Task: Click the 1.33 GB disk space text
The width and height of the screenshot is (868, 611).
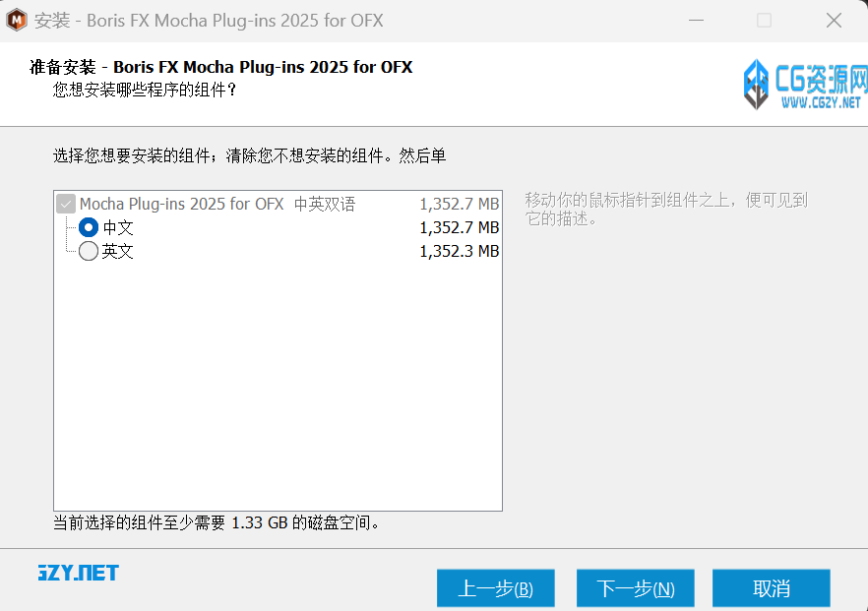Action: [260, 522]
